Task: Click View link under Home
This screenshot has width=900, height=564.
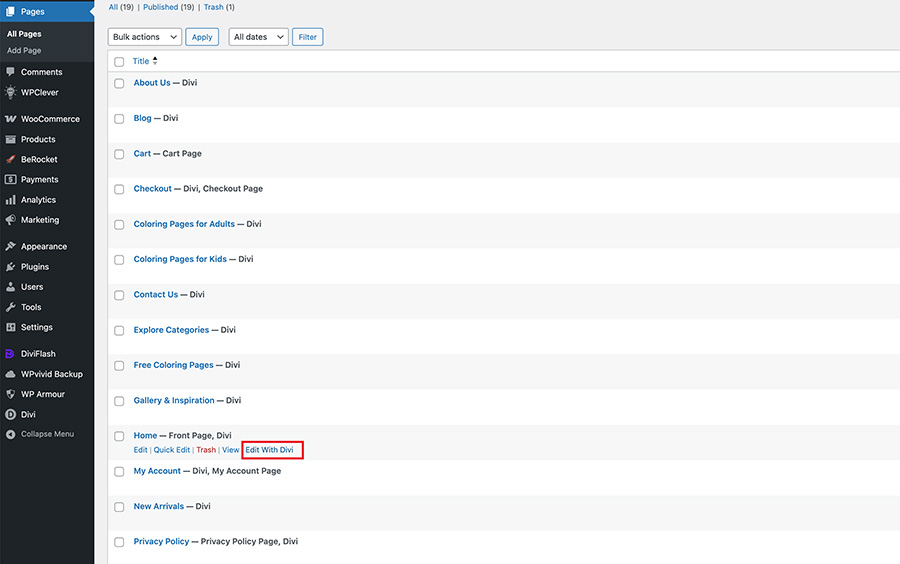Action: click(230, 450)
